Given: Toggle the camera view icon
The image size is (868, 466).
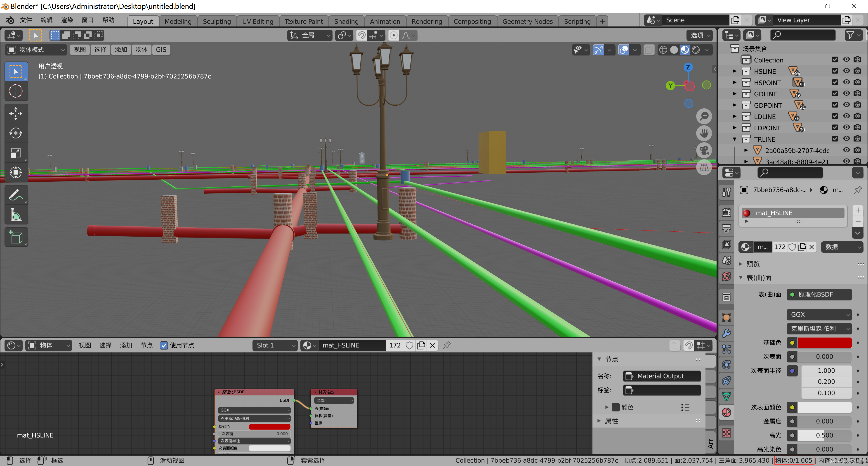Looking at the screenshot, I should [x=704, y=150].
